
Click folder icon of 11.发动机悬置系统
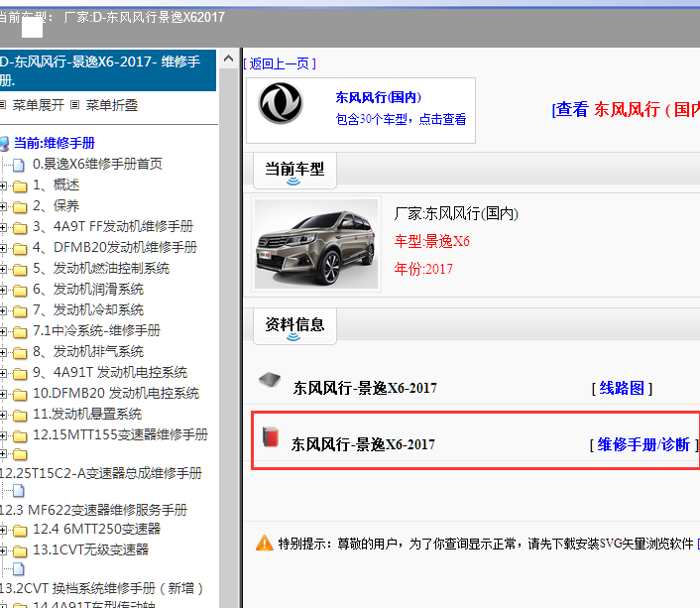coord(20,416)
